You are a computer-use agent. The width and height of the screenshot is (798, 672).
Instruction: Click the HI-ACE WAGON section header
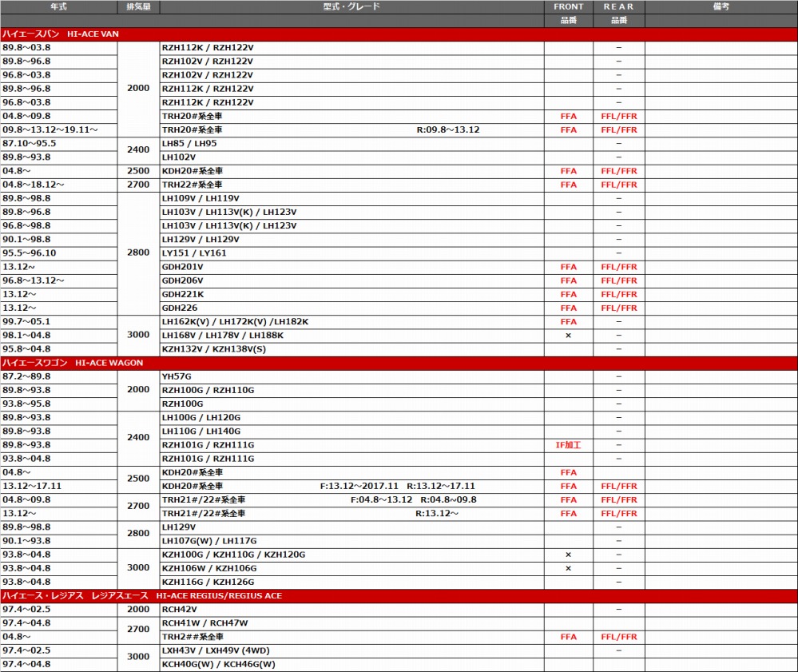point(399,363)
